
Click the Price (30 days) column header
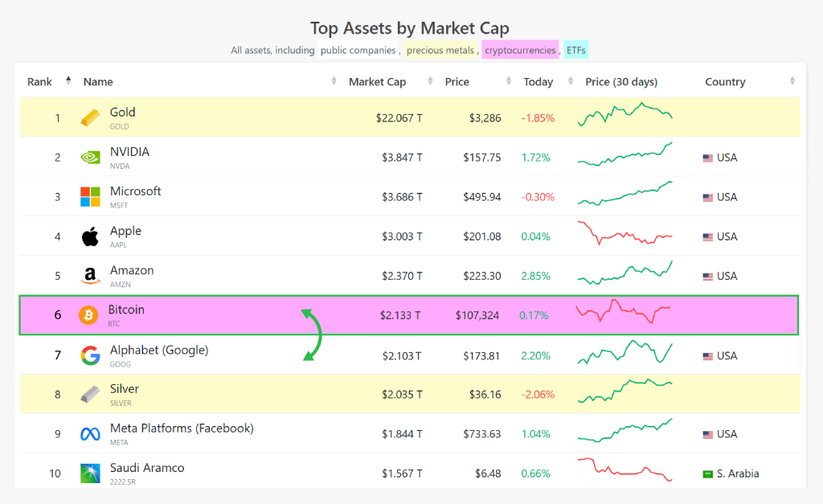(621, 82)
